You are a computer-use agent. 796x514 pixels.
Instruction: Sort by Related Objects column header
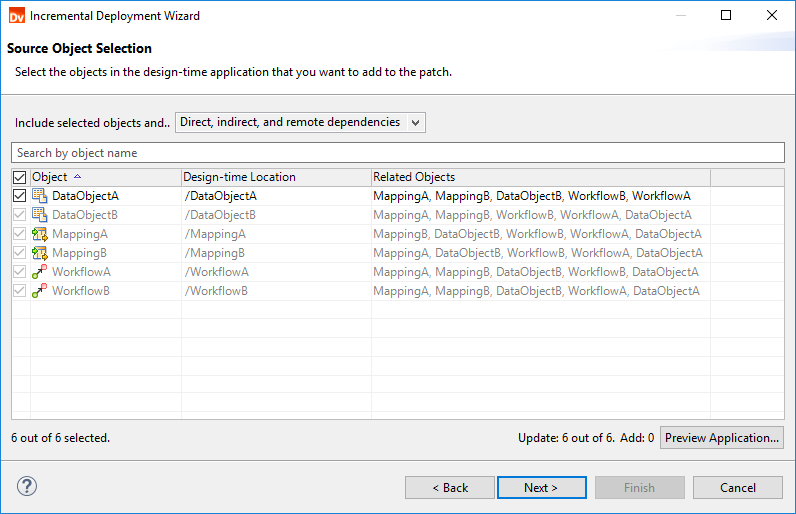tap(541, 177)
